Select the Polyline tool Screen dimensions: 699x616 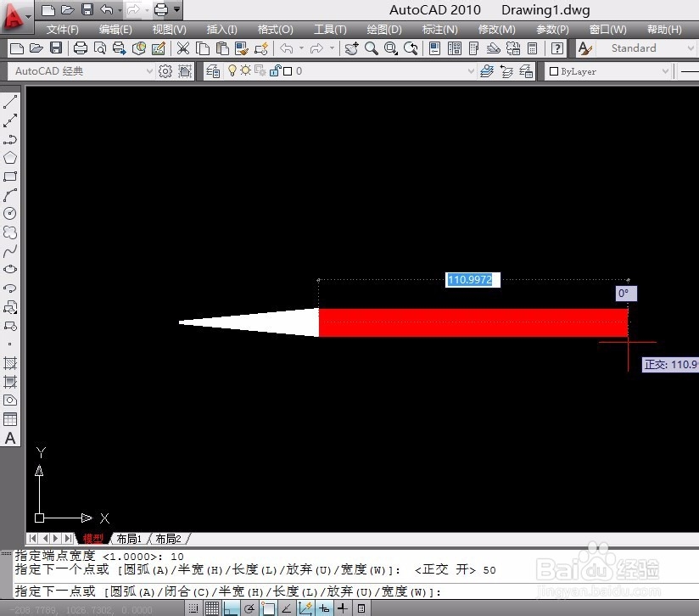pyautogui.click(x=10, y=139)
